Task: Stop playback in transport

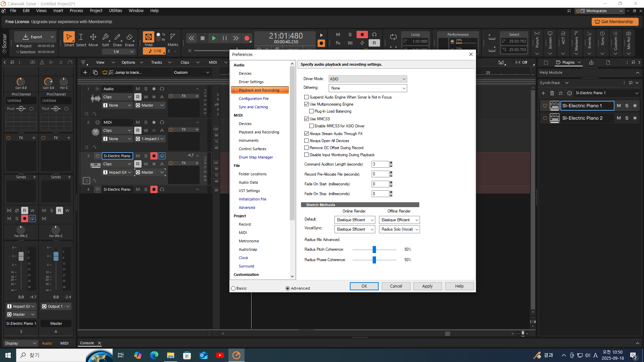Action: tap(202, 38)
